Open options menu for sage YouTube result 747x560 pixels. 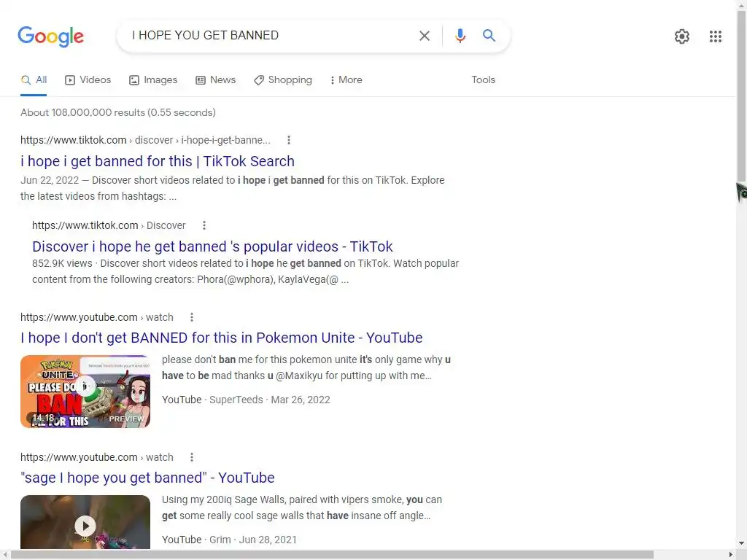[192, 457]
